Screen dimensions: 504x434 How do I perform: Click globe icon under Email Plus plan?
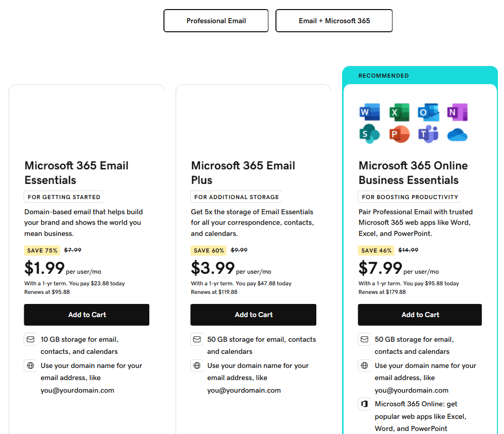pyautogui.click(x=197, y=365)
